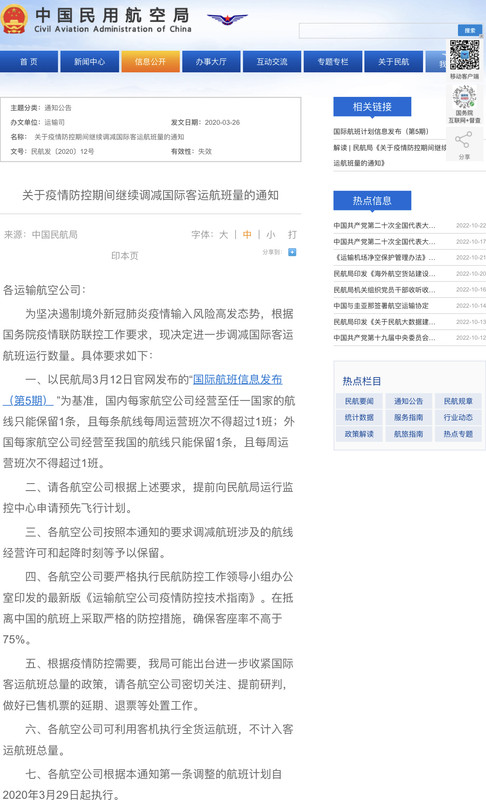Click the national emblem logo
Screen dimensions: 486x800
(14, 19)
